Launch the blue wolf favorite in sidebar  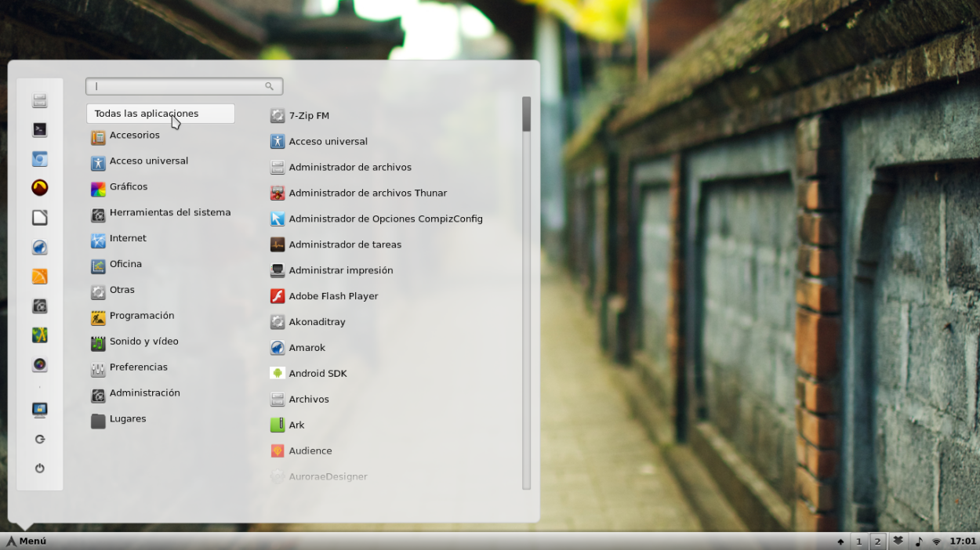click(x=39, y=248)
